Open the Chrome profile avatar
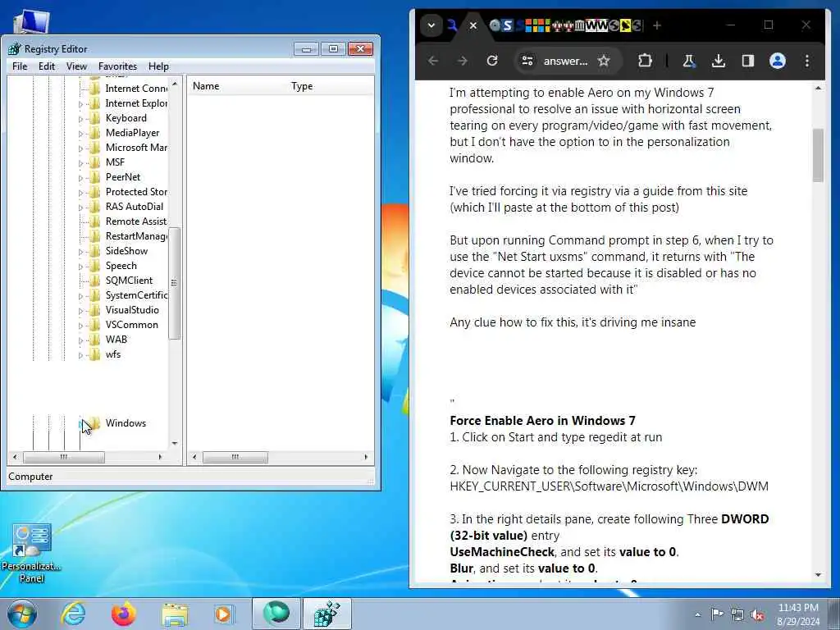This screenshot has width=840, height=630. tap(778, 61)
